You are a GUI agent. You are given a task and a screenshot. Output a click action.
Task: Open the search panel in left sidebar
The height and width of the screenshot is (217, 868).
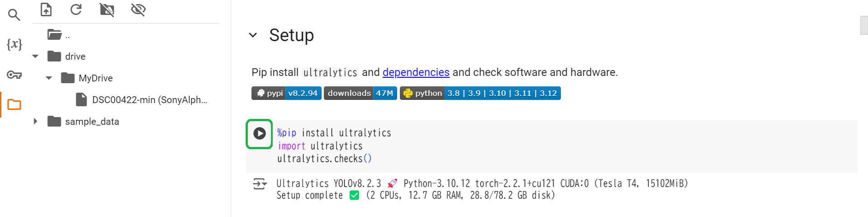click(14, 15)
